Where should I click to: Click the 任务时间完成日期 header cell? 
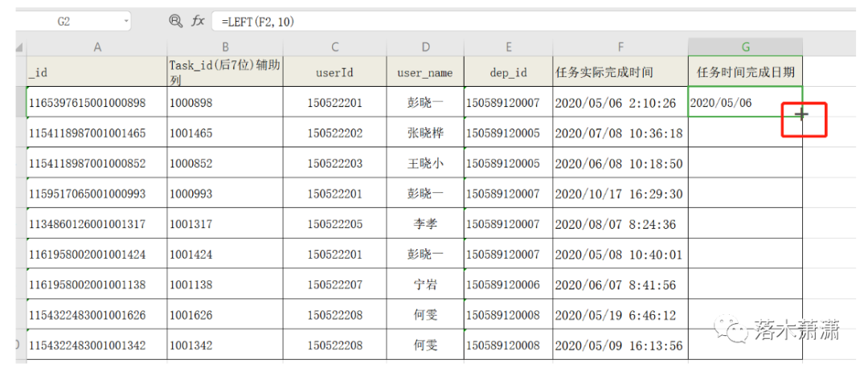pos(746,71)
